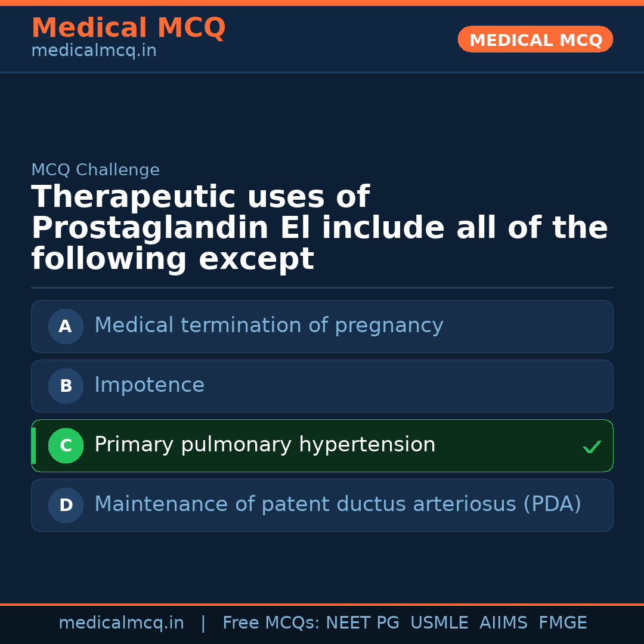Click the green letter C circle
This screenshot has width=644, height=644.
[x=66, y=445]
